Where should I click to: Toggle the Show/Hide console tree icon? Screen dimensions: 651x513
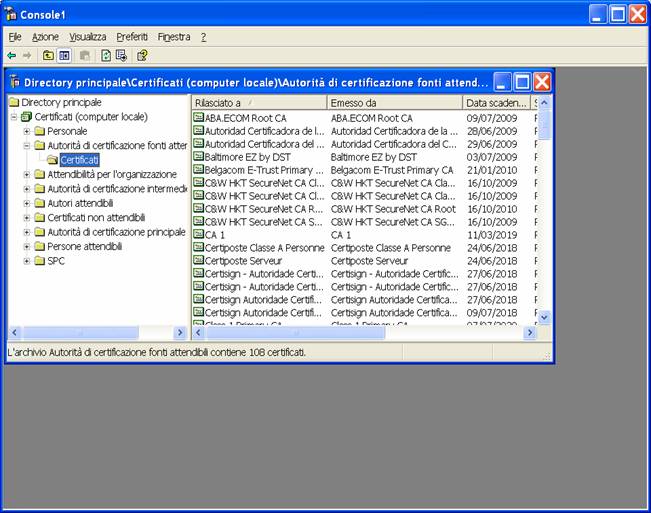[x=64, y=55]
